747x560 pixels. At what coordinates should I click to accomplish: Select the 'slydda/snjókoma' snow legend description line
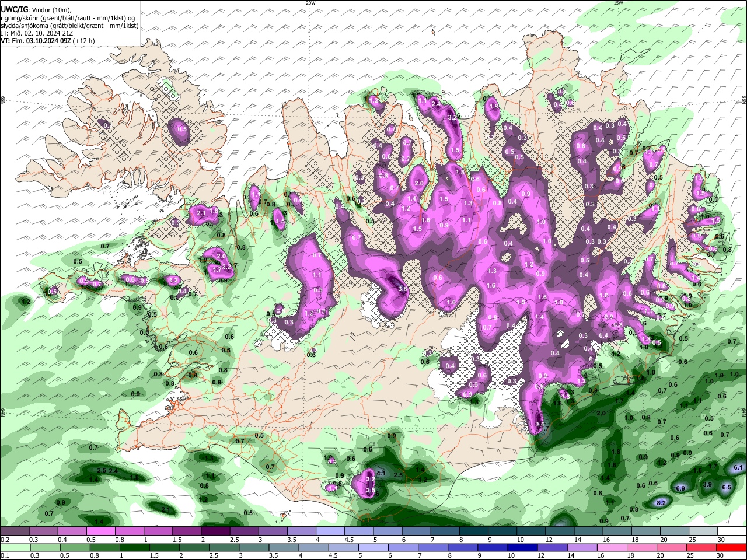(69, 26)
